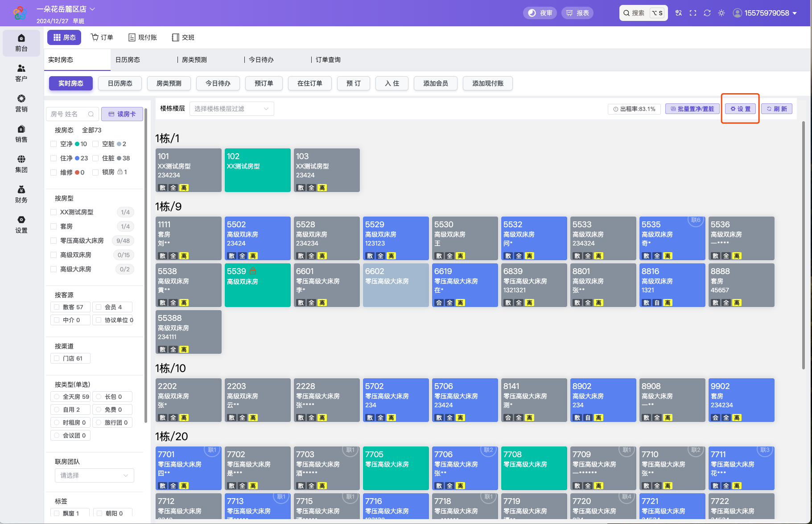Open the 报表 reports button

577,13
